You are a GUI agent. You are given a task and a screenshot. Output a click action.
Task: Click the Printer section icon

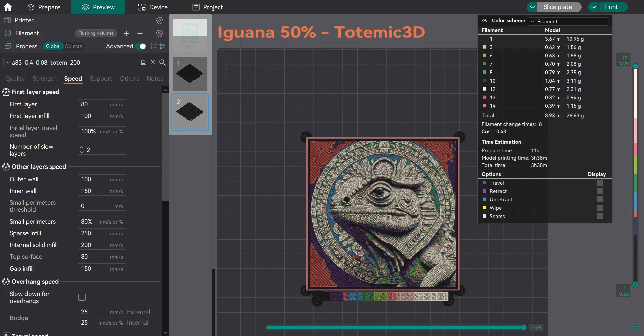tap(7, 20)
